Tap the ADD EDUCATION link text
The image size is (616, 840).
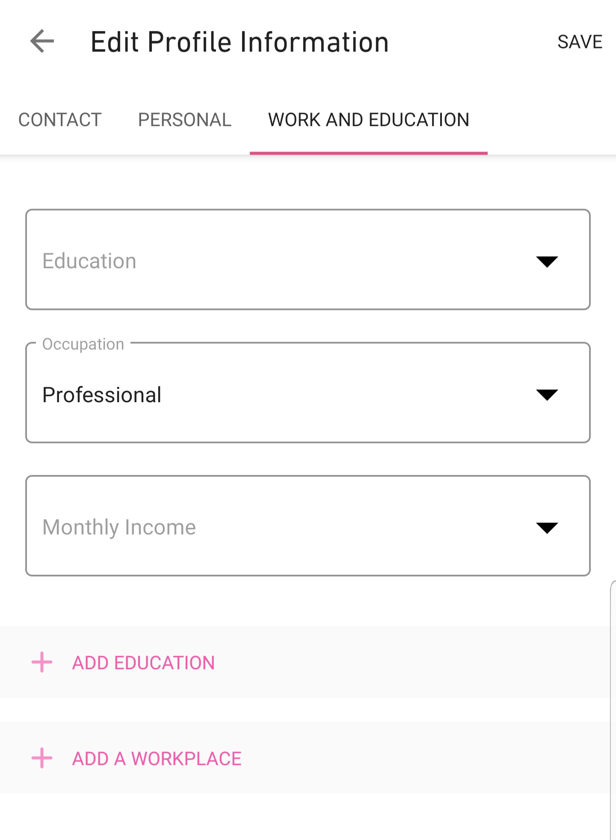click(x=143, y=663)
